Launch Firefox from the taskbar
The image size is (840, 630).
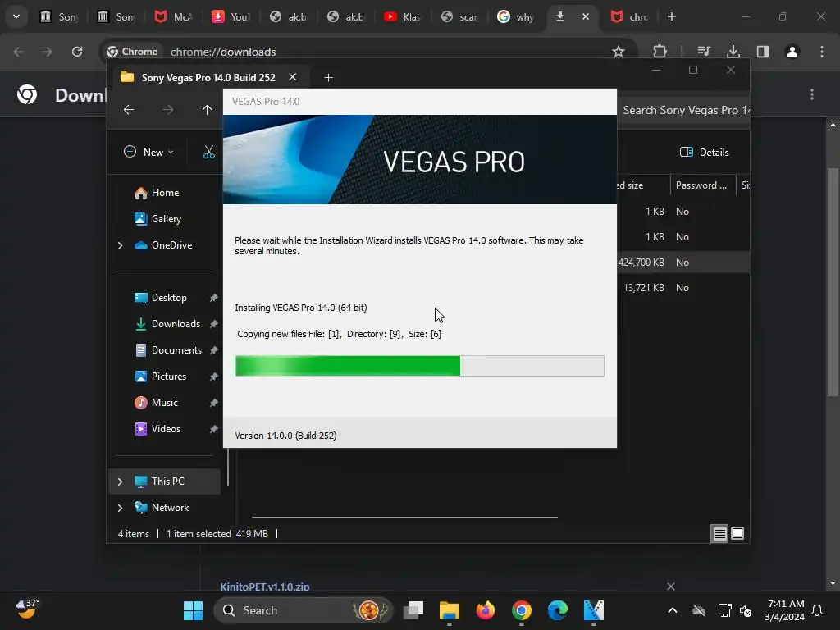pos(486,610)
